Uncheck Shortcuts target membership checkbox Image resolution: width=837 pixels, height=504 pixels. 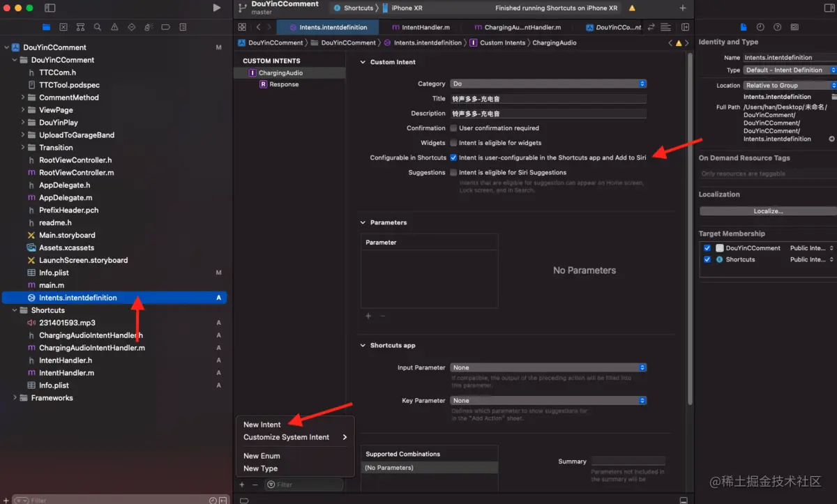tap(707, 259)
